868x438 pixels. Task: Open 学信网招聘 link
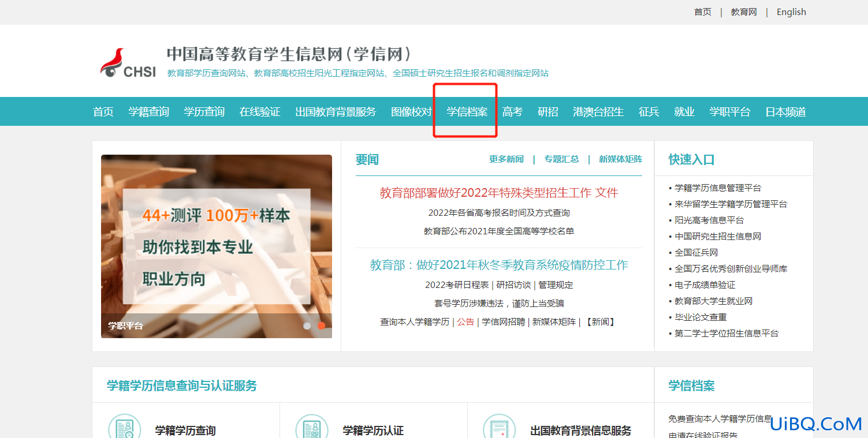point(504,322)
